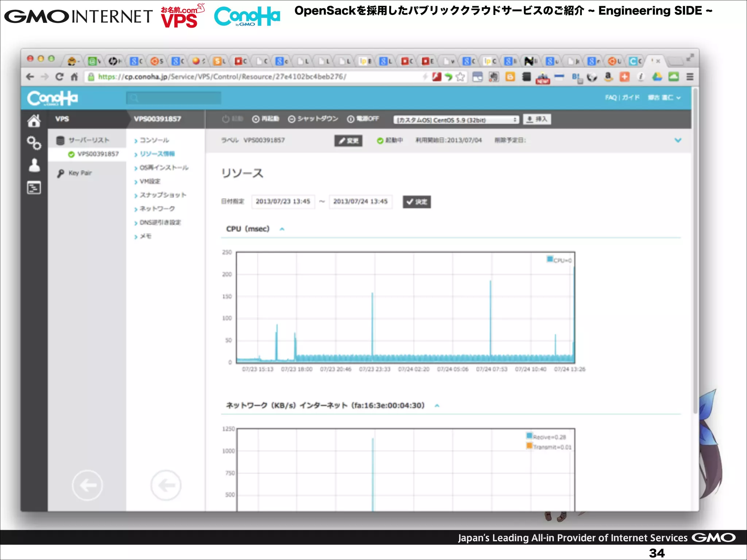Click the browser forward arrow

click(44, 77)
